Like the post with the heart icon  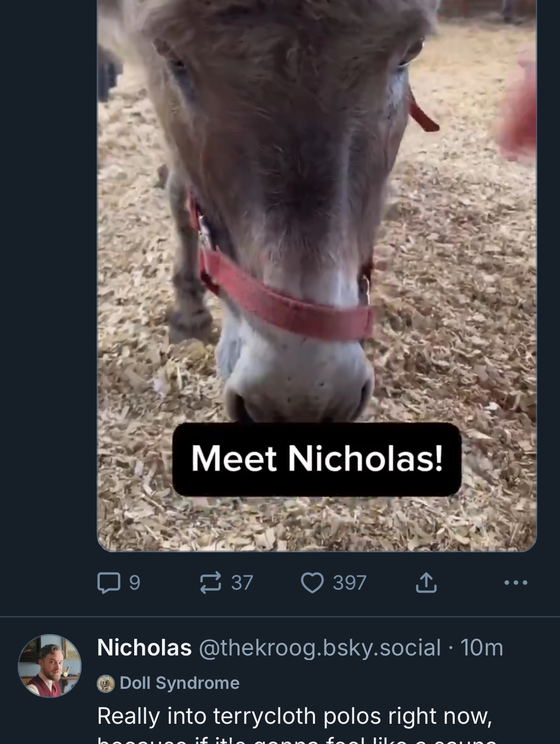[x=312, y=583]
